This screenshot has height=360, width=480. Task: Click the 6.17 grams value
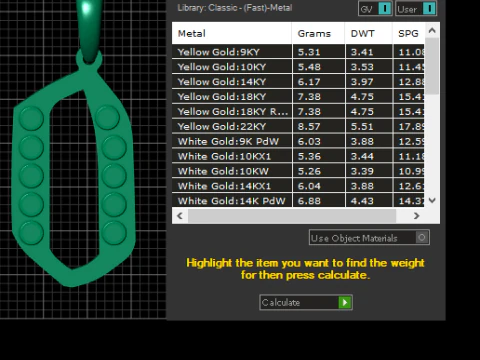(x=309, y=82)
